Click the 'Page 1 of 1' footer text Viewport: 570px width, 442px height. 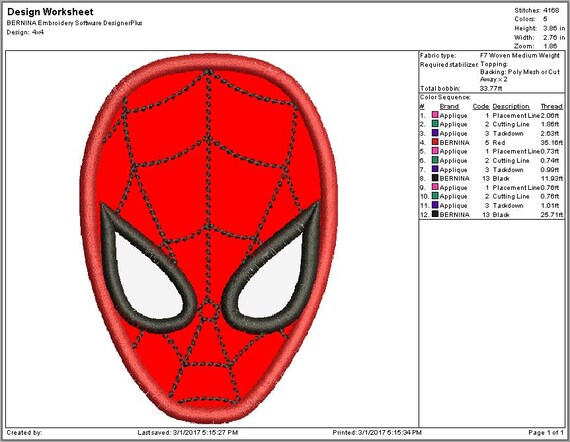point(546,433)
